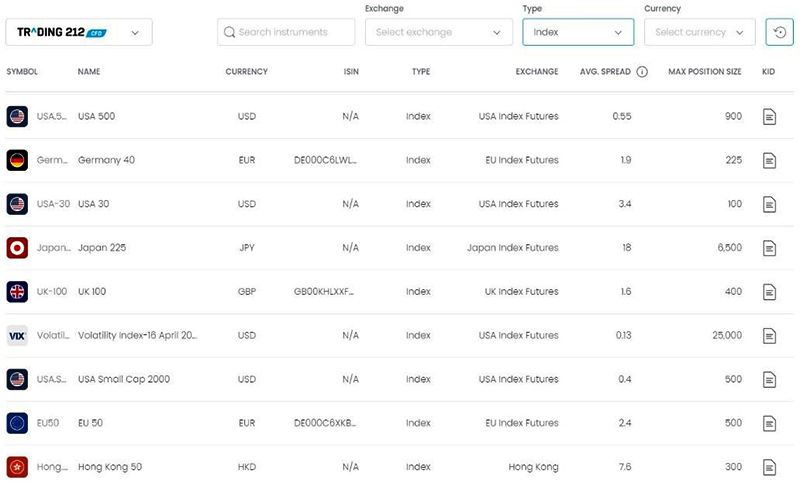Click the ISIN DE000C6XKB value
The image size is (800, 484).
tap(325, 423)
